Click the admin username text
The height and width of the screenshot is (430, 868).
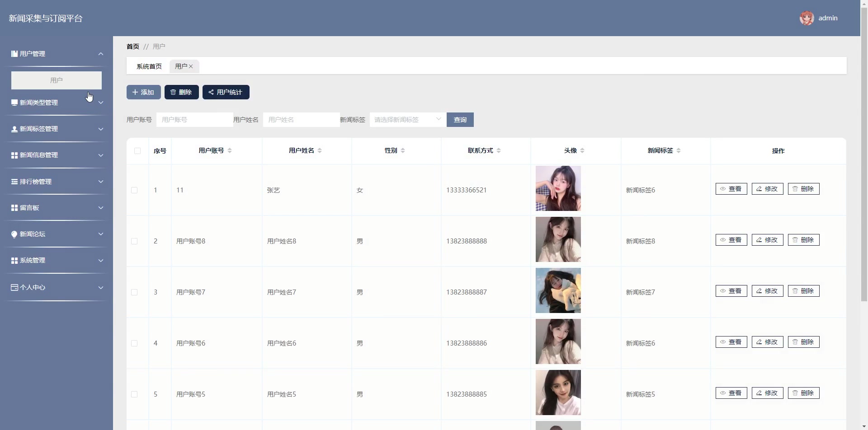(828, 18)
